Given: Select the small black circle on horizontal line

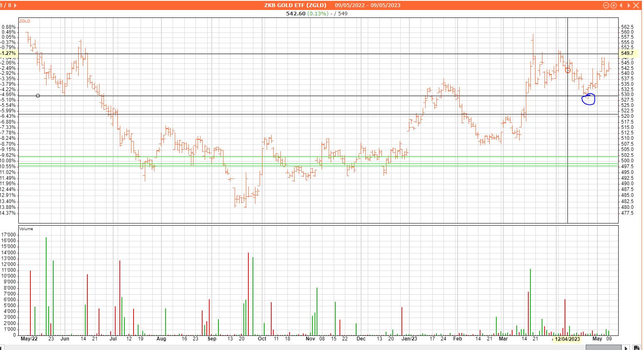Looking at the screenshot, I should click(x=38, y=96).
